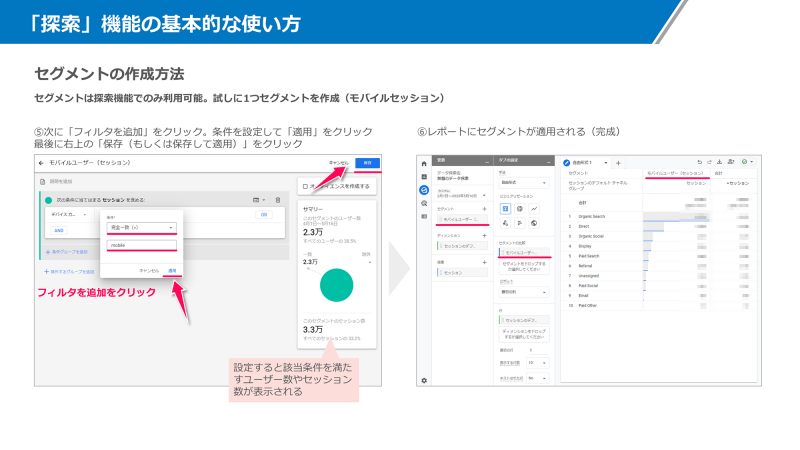Click 適用 in the filter popup
Screen dimensions: 800x450
[172, 270]
